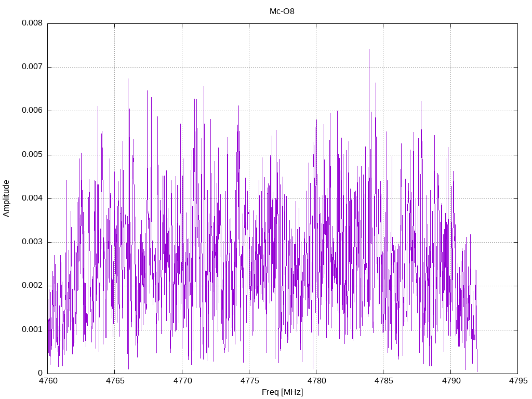Image resolution: width=532 pixels, height=399 pixels.
Task: Select the Freq [MHz] axis label
Action: (282, 392)
